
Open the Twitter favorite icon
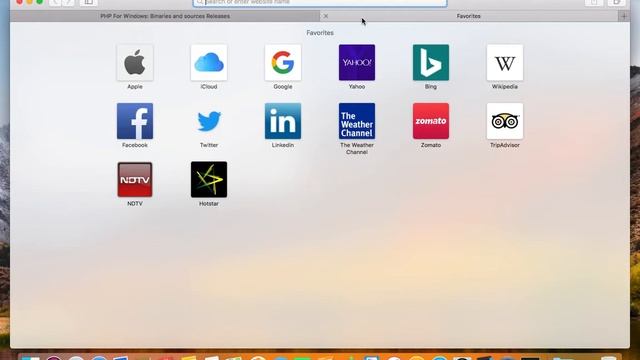coord(209,121)
